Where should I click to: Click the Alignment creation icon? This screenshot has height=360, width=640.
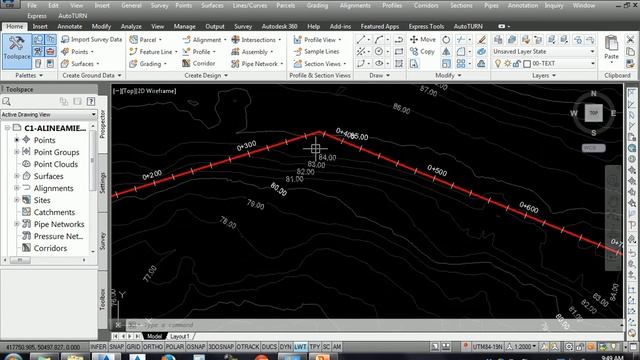[x=186, y=40]
